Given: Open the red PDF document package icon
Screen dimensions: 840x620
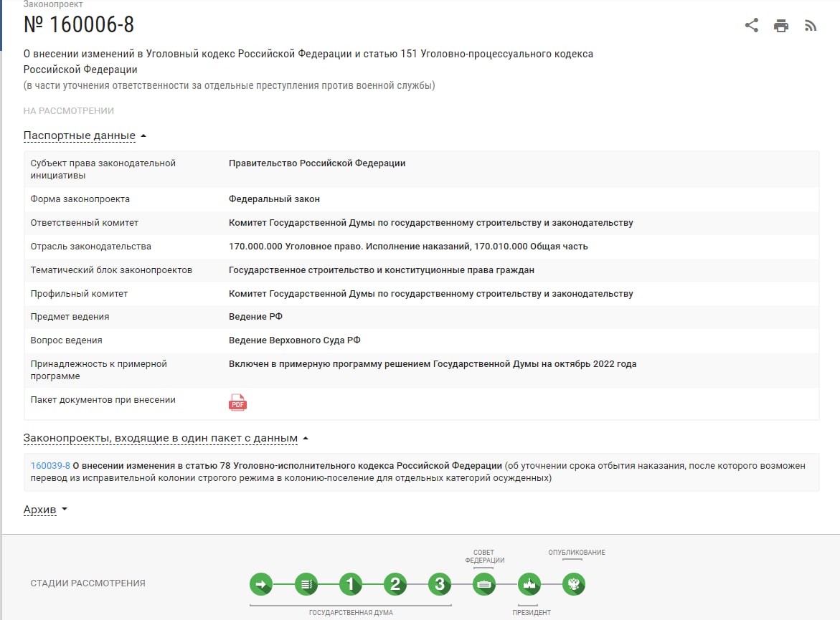Looking at the screenshot, I should pos(237,403).
